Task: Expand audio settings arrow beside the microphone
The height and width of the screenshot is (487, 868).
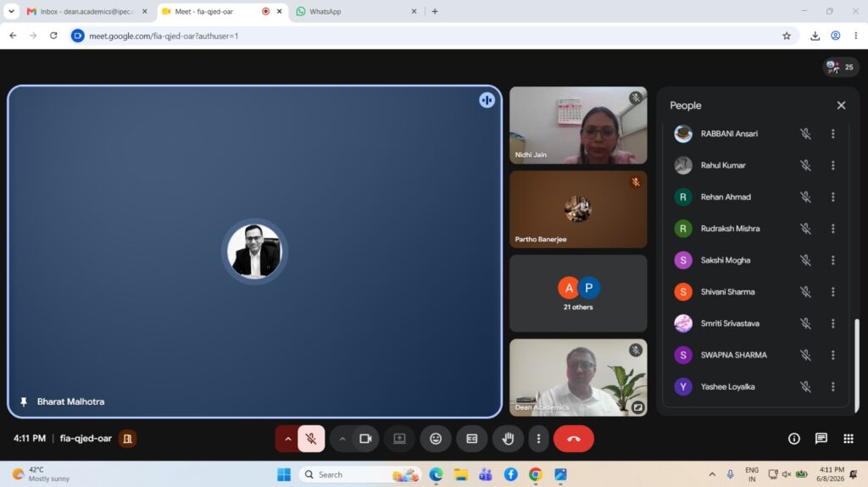Action: pyautogui.click(x=287, y=439)
